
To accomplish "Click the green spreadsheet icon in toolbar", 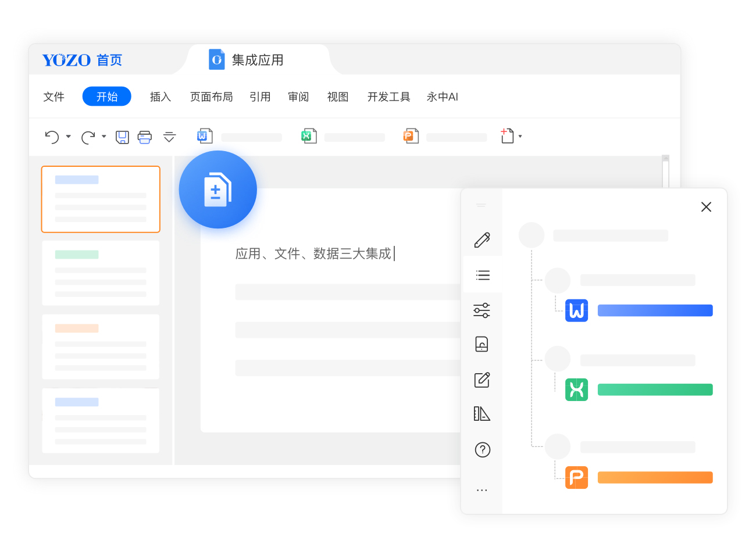I will 309,136.
